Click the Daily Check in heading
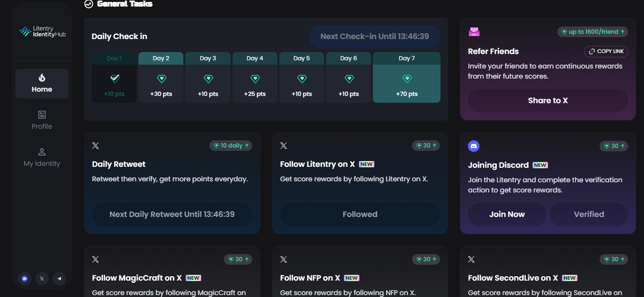 point(119,37)
